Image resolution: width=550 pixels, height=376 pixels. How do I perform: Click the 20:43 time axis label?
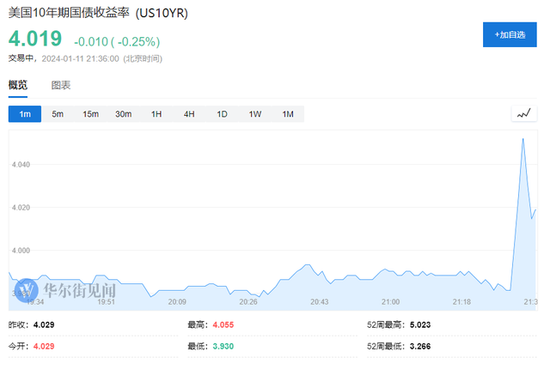pyautogui.click(x=319, y=302)
